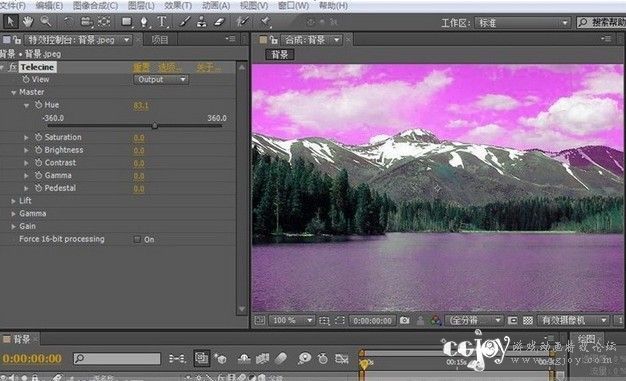The height and width of the screenshot is (381, 626).
Task: Toggle the Saturation stopwatch
Action: (x=38, y=137)
